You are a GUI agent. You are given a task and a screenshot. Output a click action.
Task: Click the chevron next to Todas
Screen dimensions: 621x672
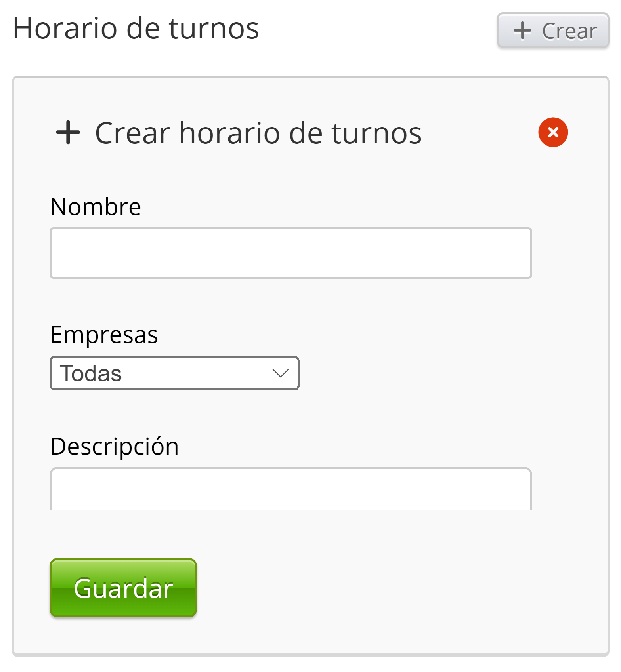280,373
